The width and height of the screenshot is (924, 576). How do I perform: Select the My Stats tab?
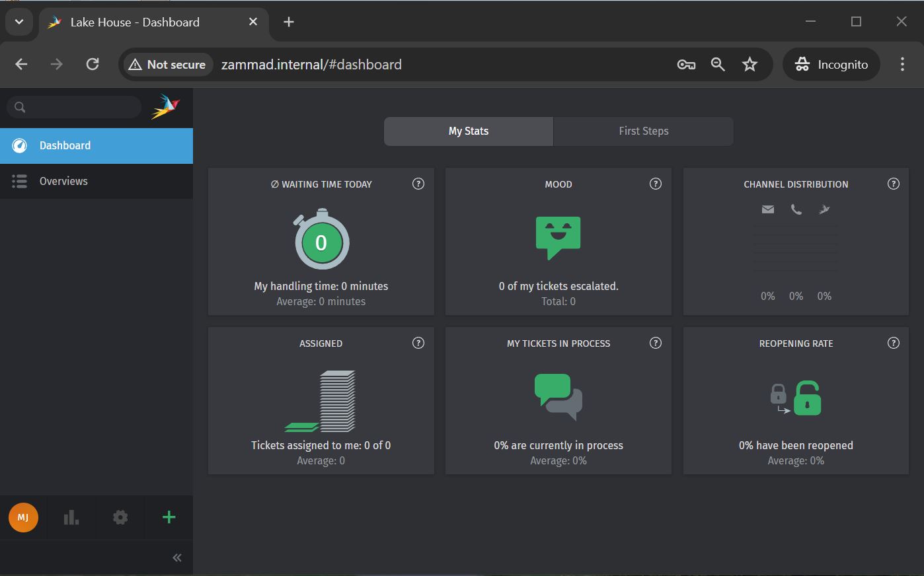[468, 131]
